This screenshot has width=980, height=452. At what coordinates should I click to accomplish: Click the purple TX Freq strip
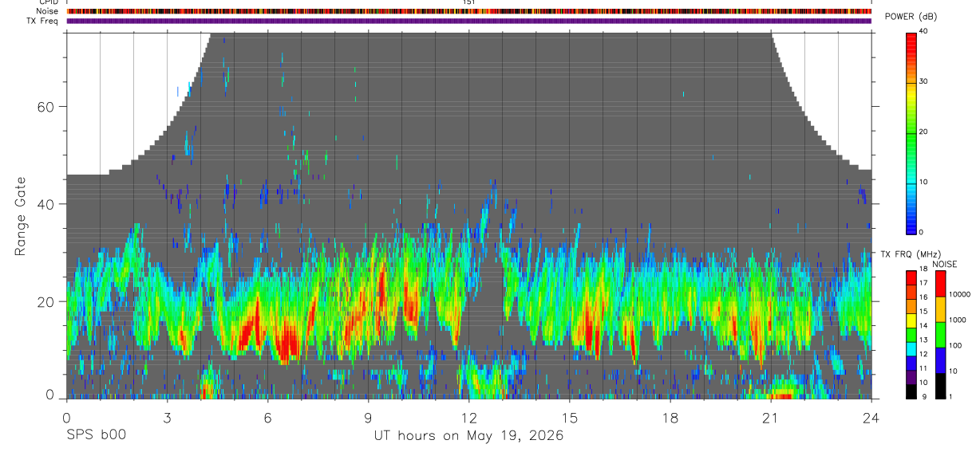pyautogui.click(x=468, y=21)
